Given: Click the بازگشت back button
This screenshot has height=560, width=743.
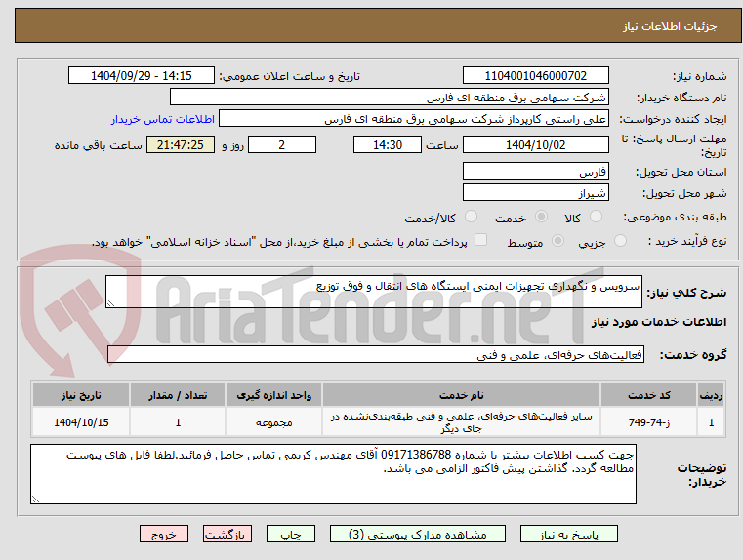Looking at the screenshot, I should [227, 534].
